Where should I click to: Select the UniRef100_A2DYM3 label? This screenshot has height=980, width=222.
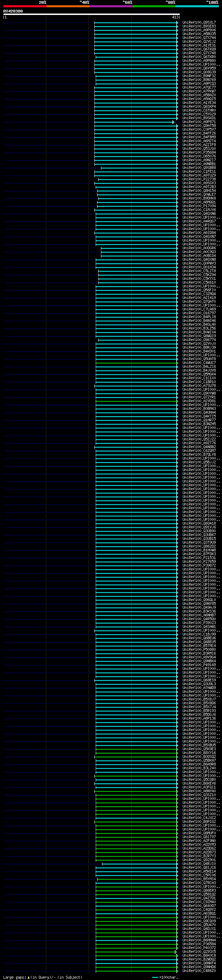pyautogui.click(x=199, y=844)
